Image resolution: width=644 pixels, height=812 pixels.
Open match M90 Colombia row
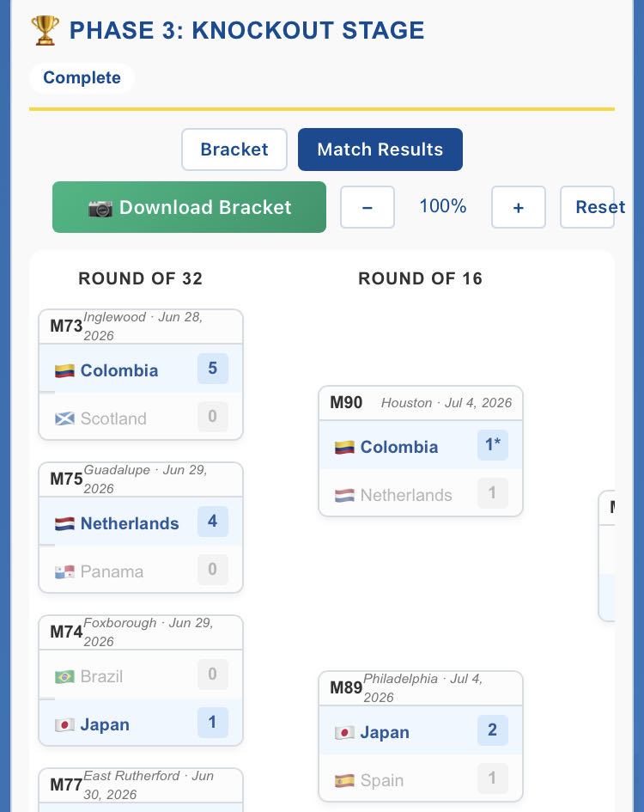coord(420,447)
